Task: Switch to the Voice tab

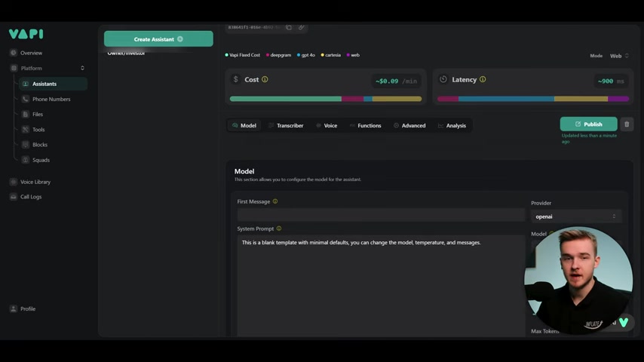Action: 327,125
